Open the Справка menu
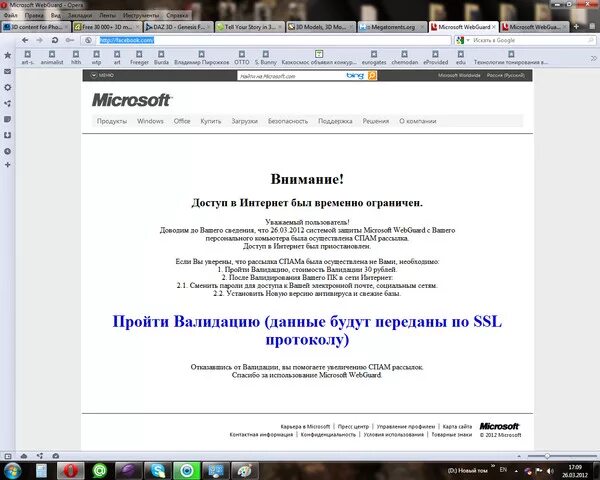The height and width of the screenshot is (480, 600). click(x=177, y=15)
